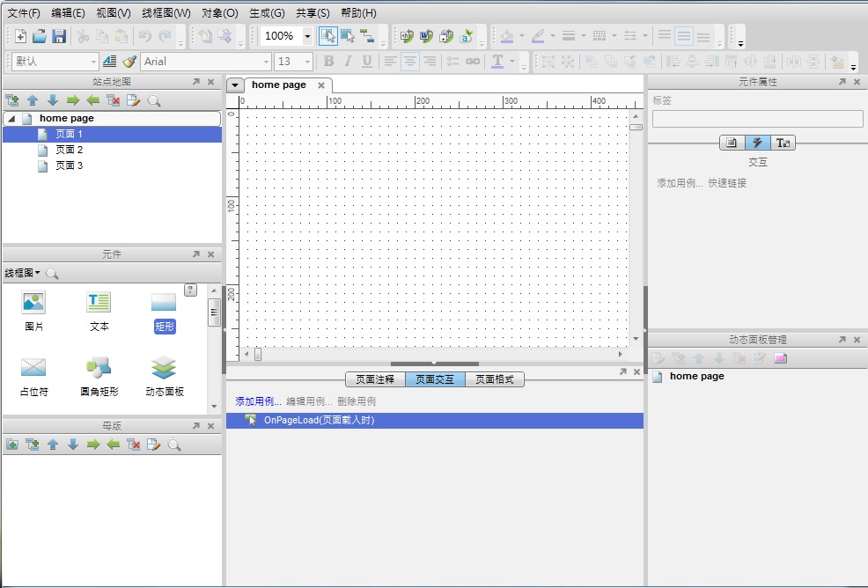
Task: Click the AxShare publish icon
Action: coord(466,37)
